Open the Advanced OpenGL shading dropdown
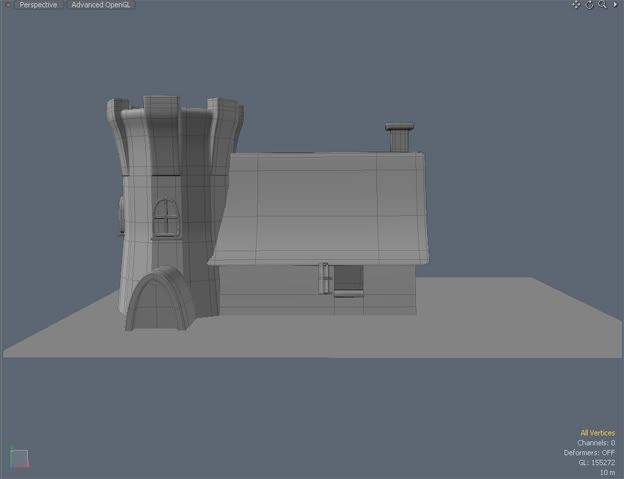The height and width of the screenshot is (479, 624). click(x=103, y=5)
